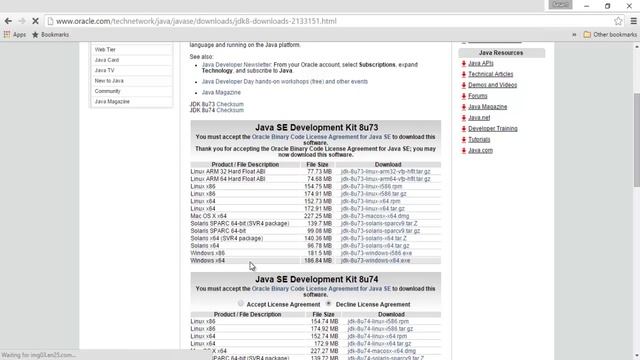Open license agreement link under Kit 8u73
Image resolution: width=640 pixels, height=360 pixels.
click(321, 137)
